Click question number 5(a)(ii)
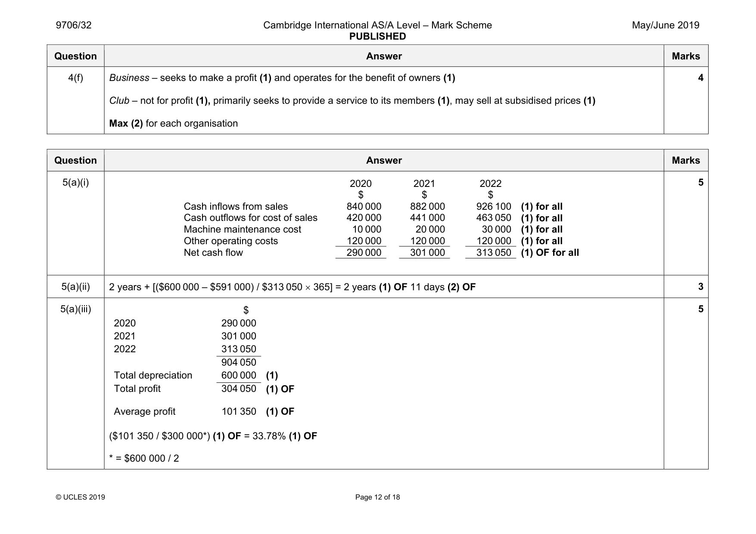The image size is (756, 534). pos(75,286)
